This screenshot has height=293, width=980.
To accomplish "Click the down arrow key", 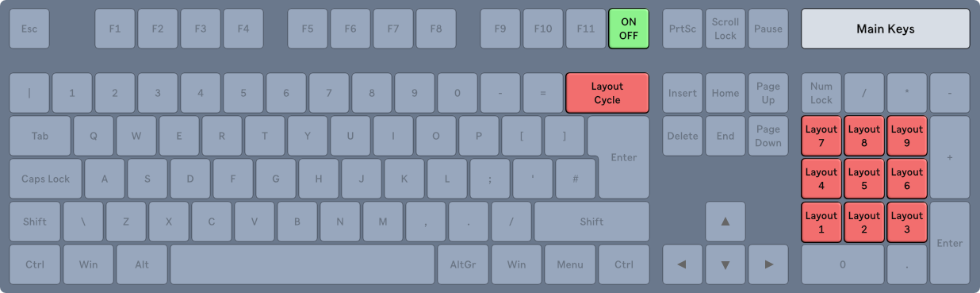I will 725,264.
